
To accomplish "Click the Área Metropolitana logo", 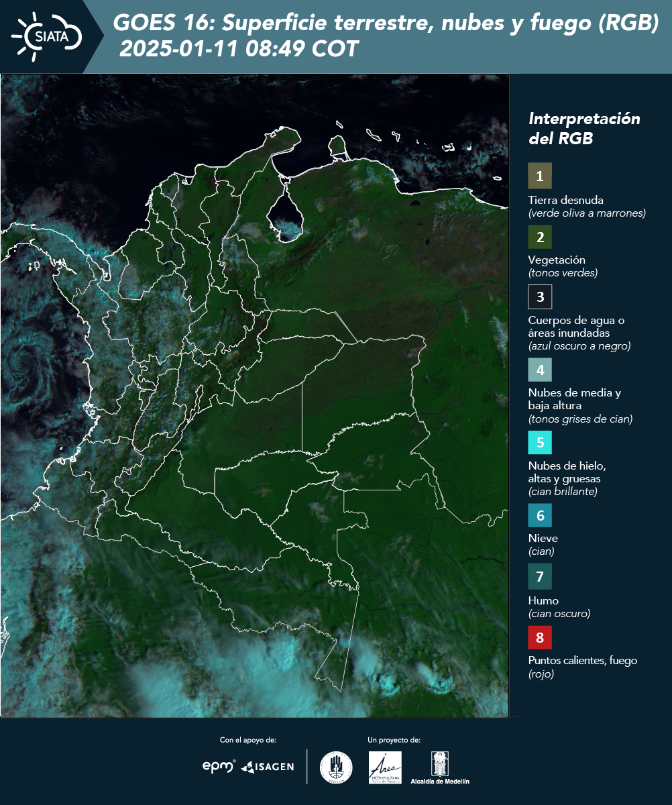I will click(386, 767).
